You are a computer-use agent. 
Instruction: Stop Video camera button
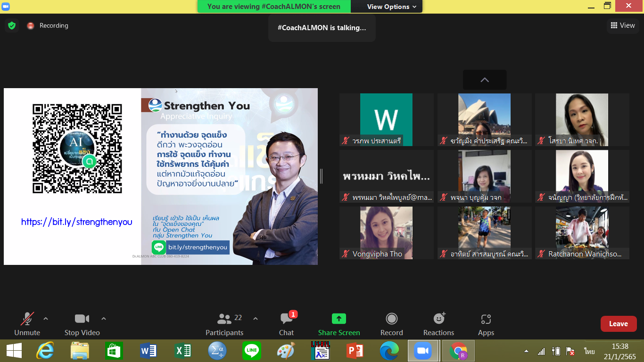pos(82,324)
